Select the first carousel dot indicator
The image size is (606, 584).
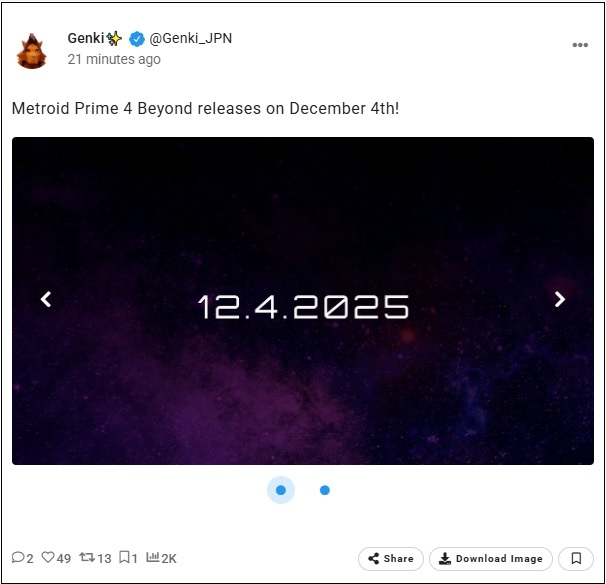(281, 490)
